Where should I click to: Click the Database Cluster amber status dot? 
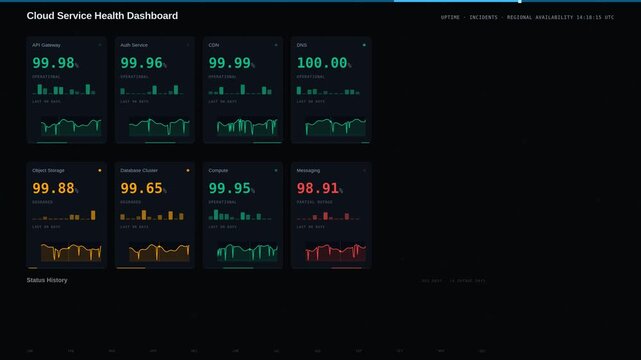pyautogui.click(x=188, y=170)
